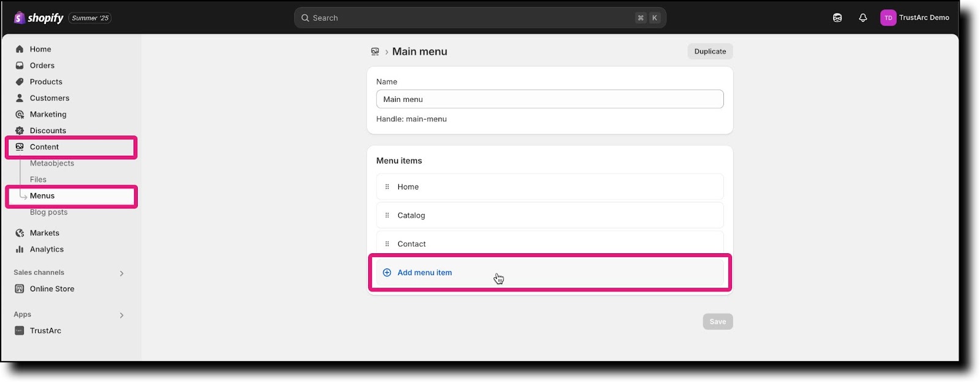Image resolution: width=980 pixels, height=382 pixels.
Task: Open the Markets section
Action: click(x=45, y=233)
